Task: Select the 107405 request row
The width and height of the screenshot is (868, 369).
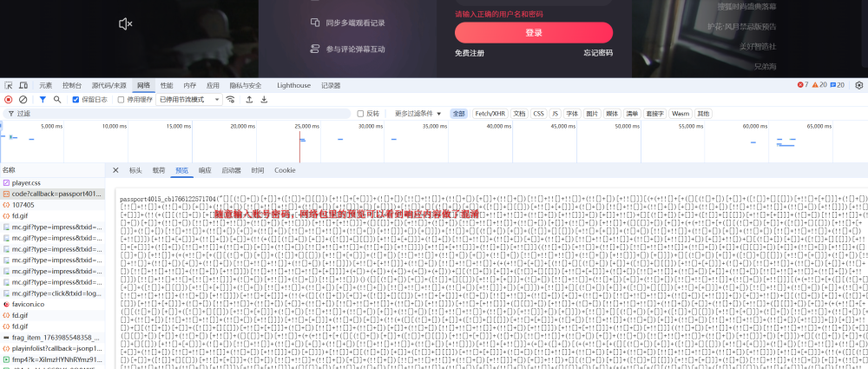Action: click(52, 205)
